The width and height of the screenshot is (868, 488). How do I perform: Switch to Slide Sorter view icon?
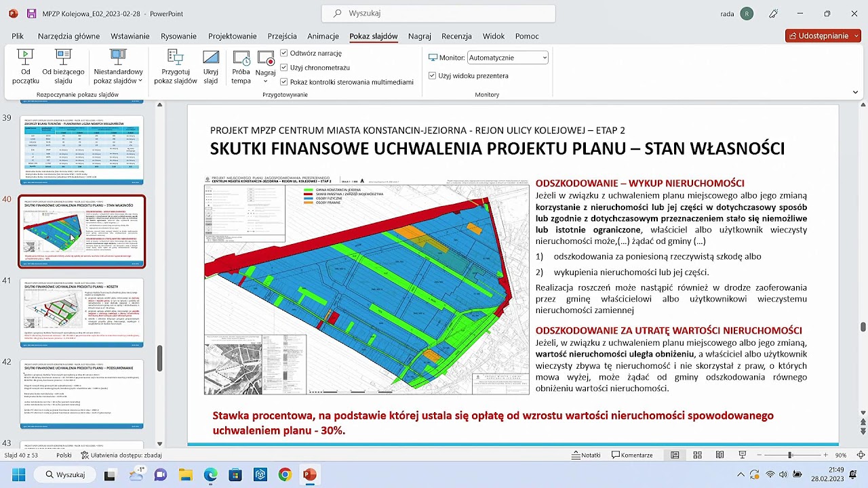click(697, 455)
